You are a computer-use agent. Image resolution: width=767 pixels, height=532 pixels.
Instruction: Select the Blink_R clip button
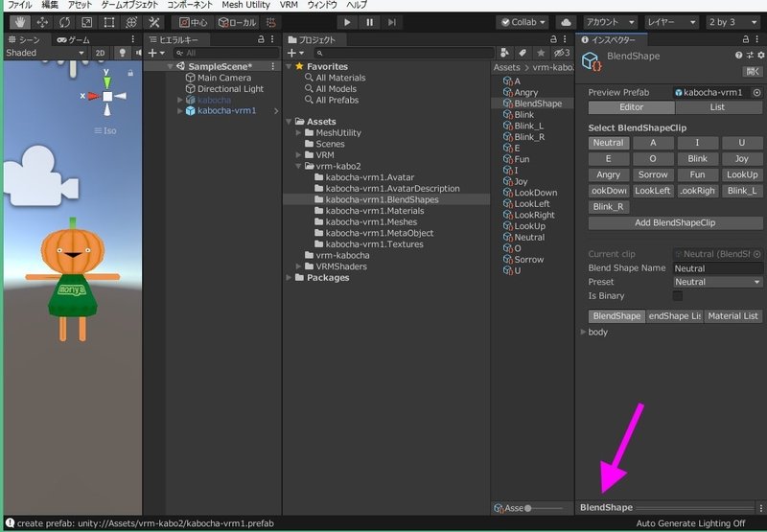click(608, 207)
